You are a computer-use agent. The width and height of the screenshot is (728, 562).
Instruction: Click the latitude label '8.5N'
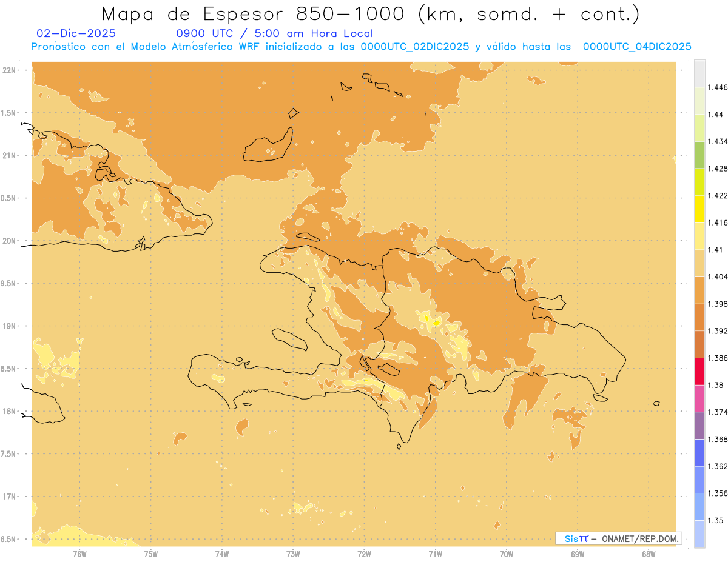pos(8,369)
